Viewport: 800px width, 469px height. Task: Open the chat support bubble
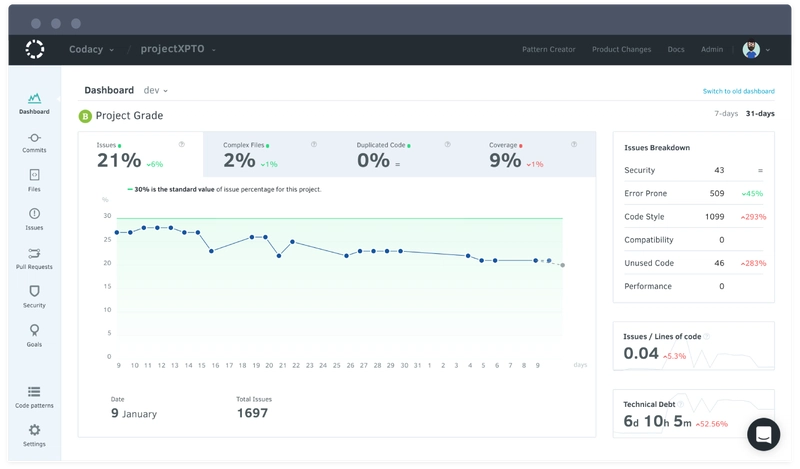763,434
